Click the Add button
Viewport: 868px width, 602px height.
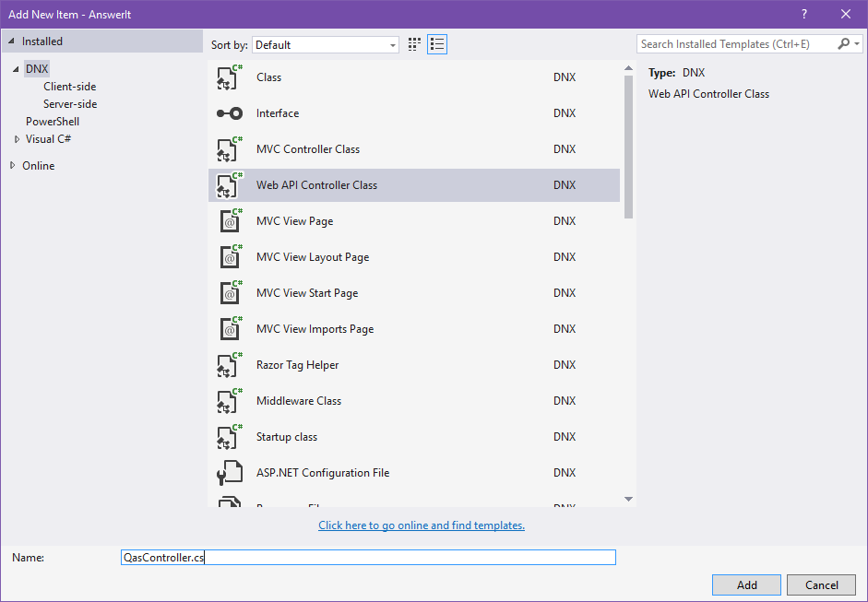point(747,584)
